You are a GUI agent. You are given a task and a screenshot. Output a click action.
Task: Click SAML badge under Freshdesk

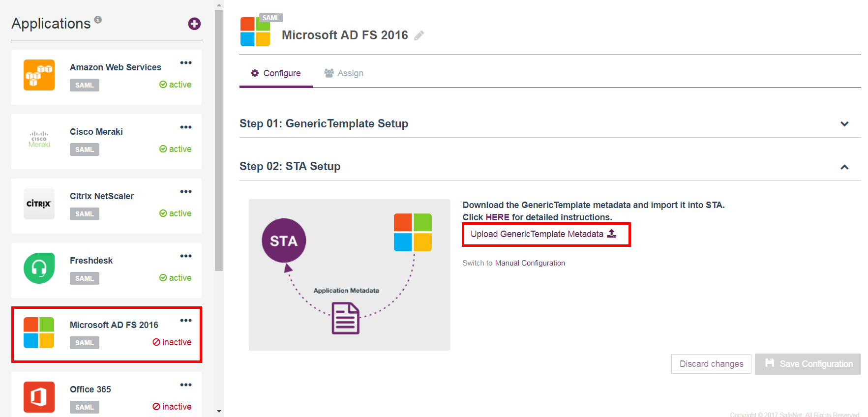(x=85, y=278)
